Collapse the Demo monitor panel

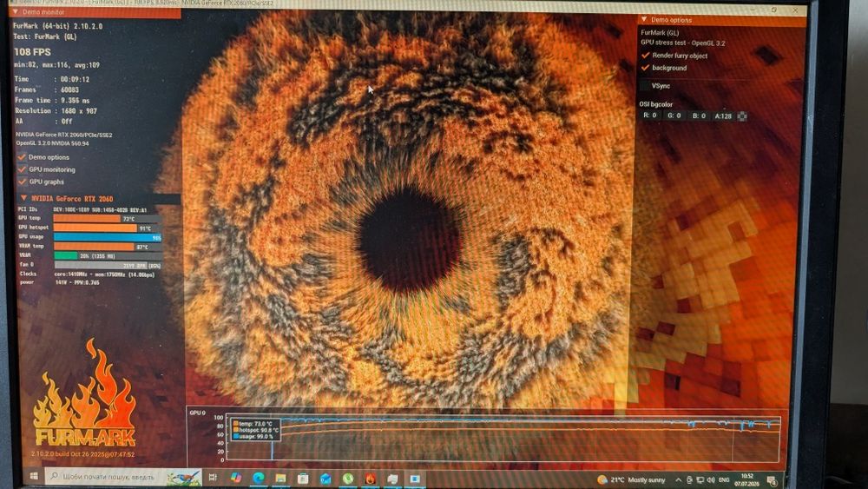click(15, 11)
